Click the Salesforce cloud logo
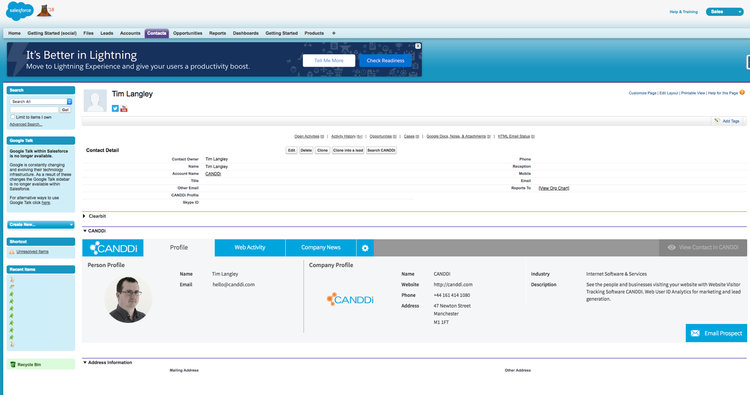The height and width of the screenshot is (395, 750). [20, 11]
